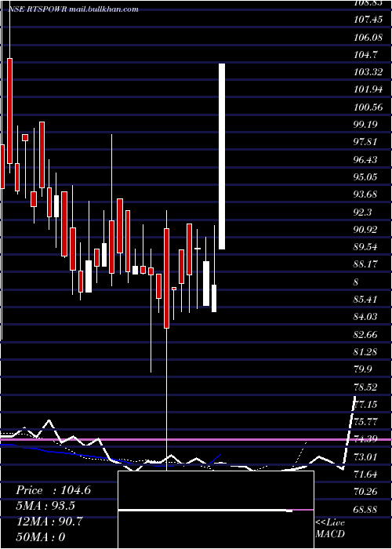Click the 77.15 price axis label
This screenshot has height=549, width=392.
point(366,405)
